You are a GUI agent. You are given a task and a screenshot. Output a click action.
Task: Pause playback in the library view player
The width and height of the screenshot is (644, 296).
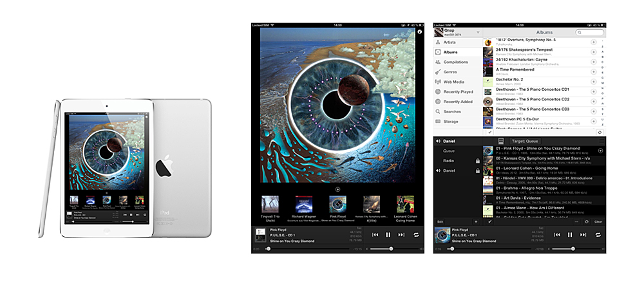pos(570,235)
